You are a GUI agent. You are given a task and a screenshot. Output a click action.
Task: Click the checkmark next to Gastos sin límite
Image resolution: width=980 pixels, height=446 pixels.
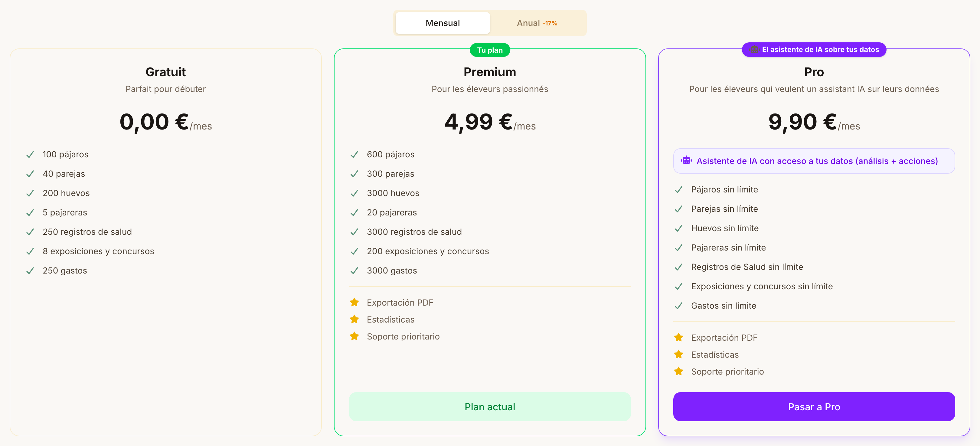[678, 306]
